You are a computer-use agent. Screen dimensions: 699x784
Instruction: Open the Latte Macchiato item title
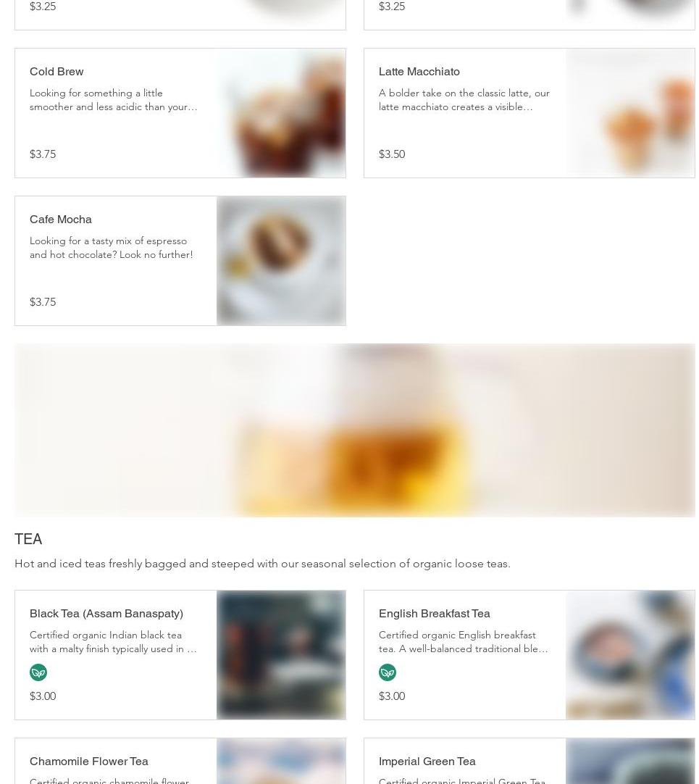click(419, 72)
